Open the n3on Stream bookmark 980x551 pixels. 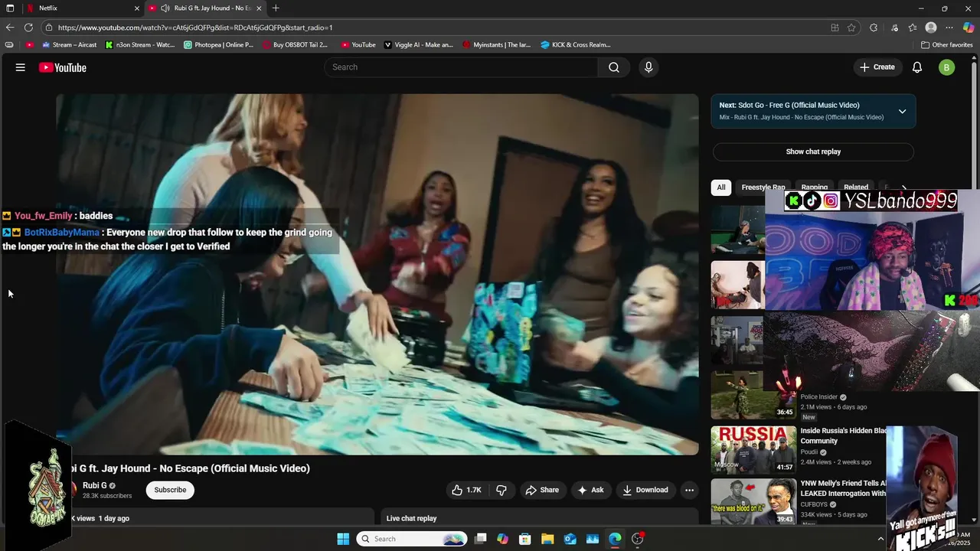[x=140, y=44]
